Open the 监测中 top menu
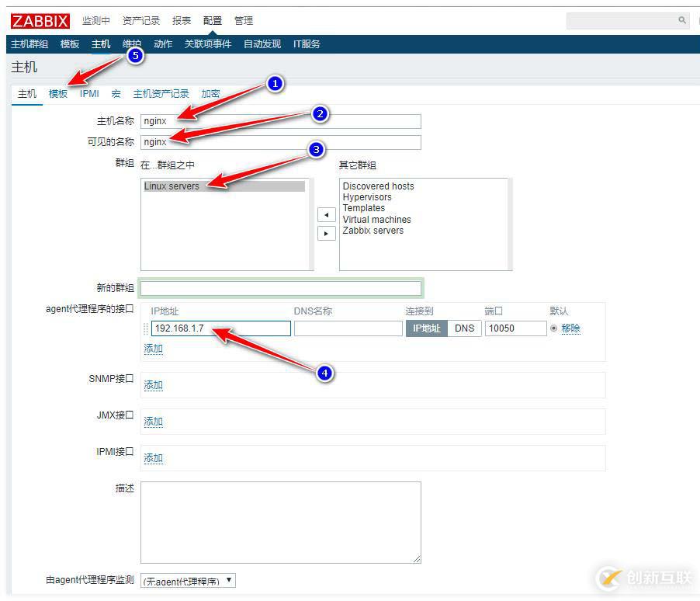 (96, 20)
